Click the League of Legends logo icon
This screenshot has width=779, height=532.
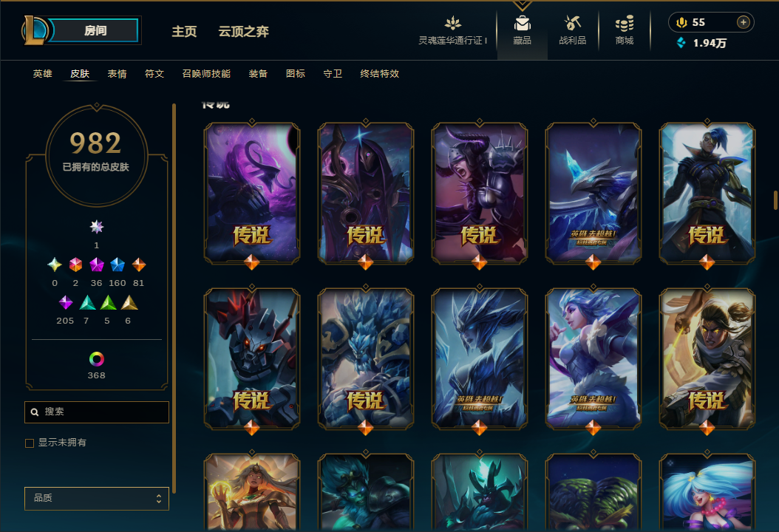tap(35, 30)
